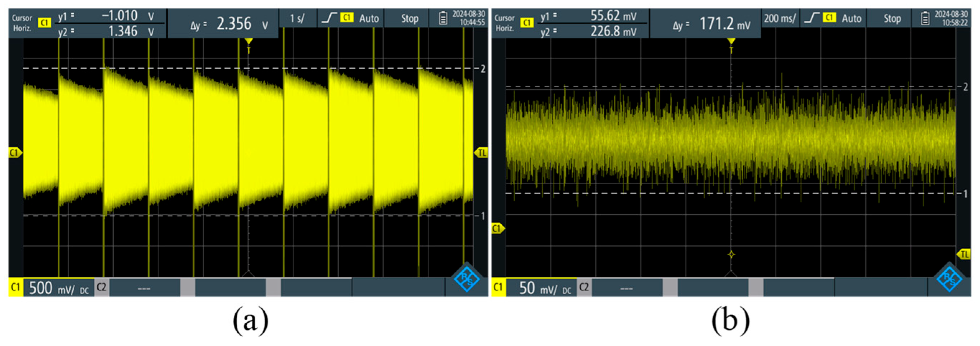Toggle the C2 channel next to 500 mV/ DC
The width and height of the screenshot is (980, 346).
[x=101, y=287]
